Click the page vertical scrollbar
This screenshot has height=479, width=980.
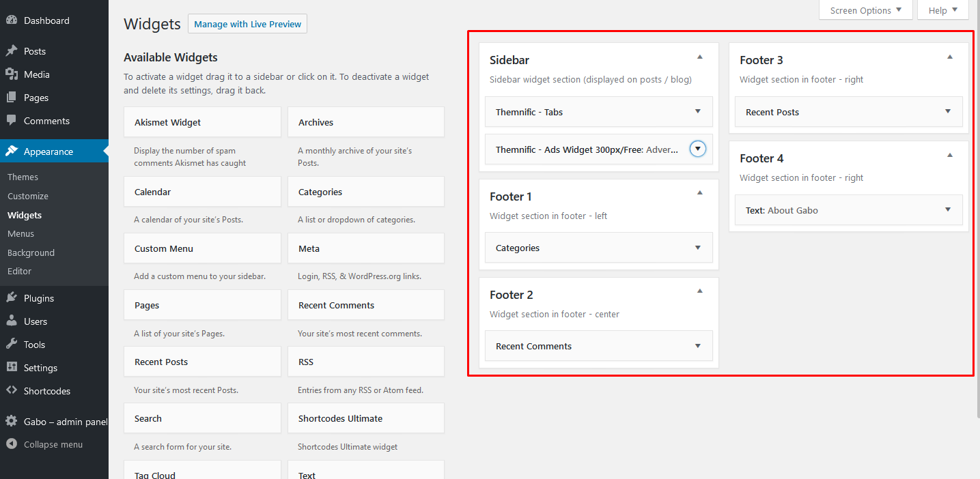coord(977,205)
